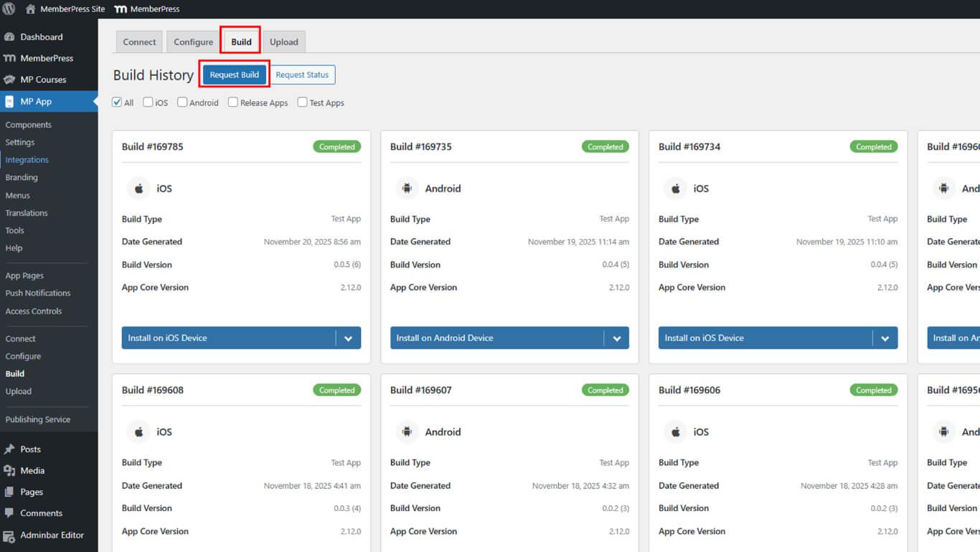
Task: Click the Request Status button
Action: coord(302,75)
